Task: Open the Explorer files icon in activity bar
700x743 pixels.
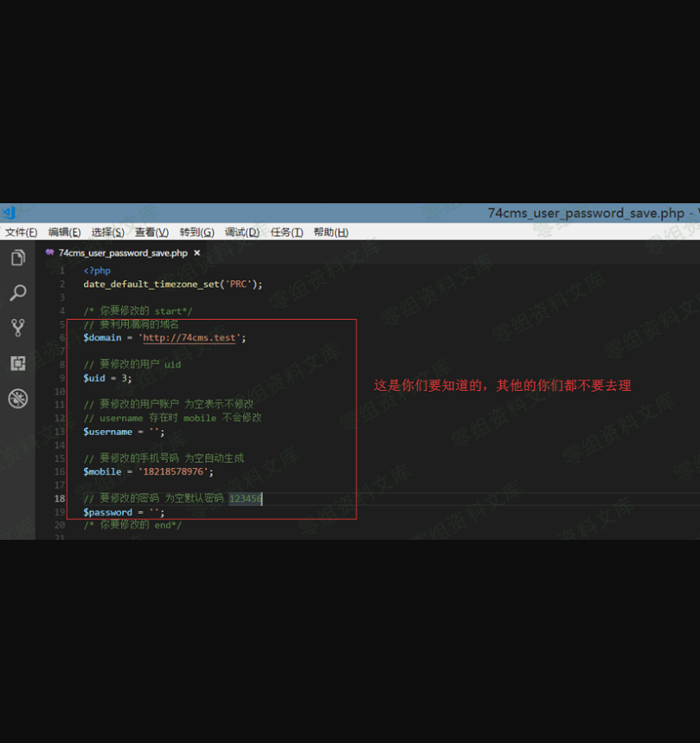Action: pyautogui.click(x=17, y=258)
